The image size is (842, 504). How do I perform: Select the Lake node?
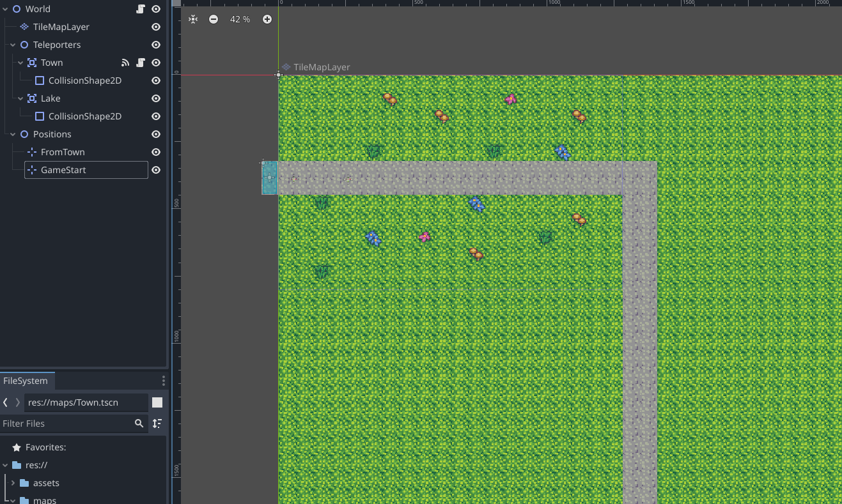point(51,98)
